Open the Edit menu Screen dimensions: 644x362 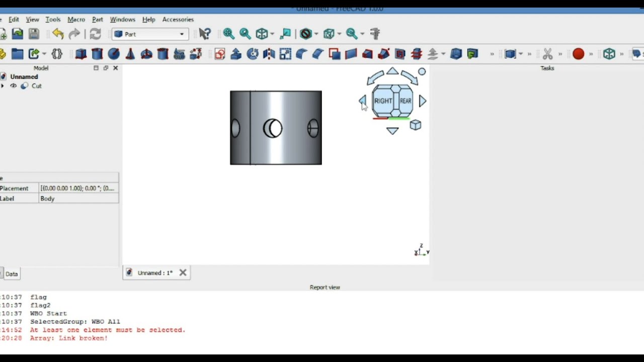(x=14, y=19)
